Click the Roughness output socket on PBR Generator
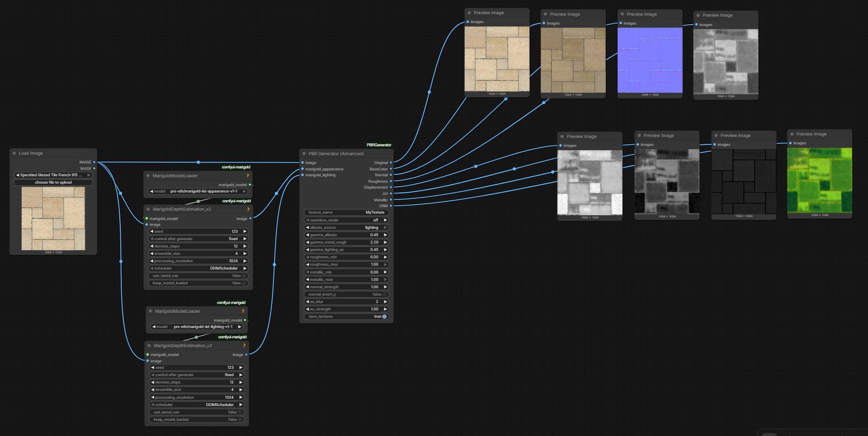The image size is (868, 436). point(391,181)
